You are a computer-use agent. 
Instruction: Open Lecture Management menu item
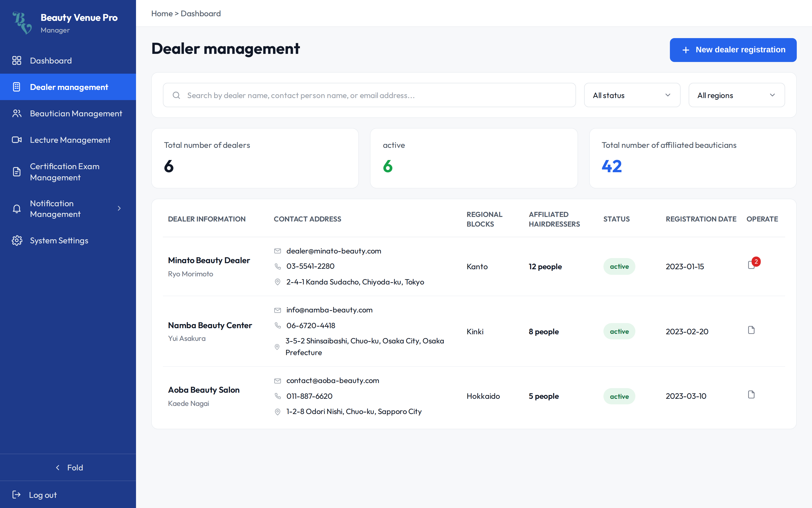[x=68, y=140]
